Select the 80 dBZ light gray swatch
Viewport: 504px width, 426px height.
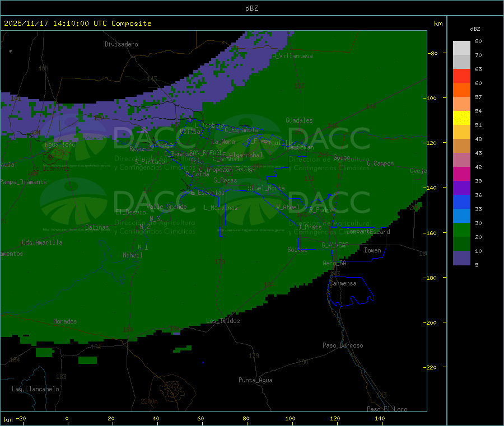click(461, 48)
